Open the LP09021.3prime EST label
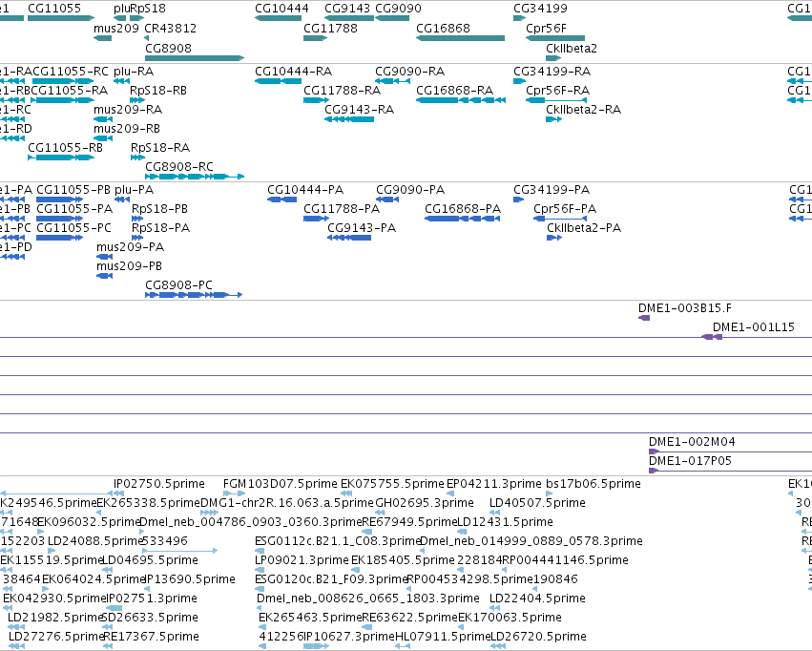The height and width of the screenshot is (651, 812). point(302,560)
